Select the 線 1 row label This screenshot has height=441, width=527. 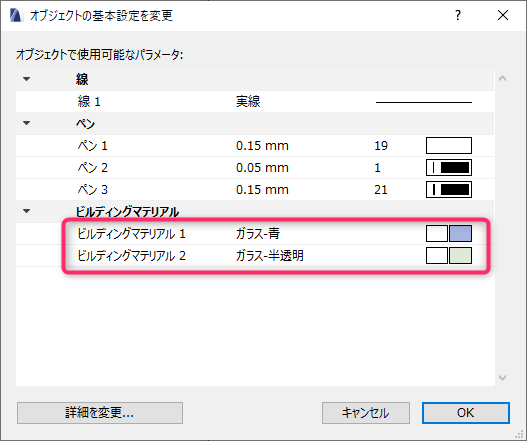89,102
